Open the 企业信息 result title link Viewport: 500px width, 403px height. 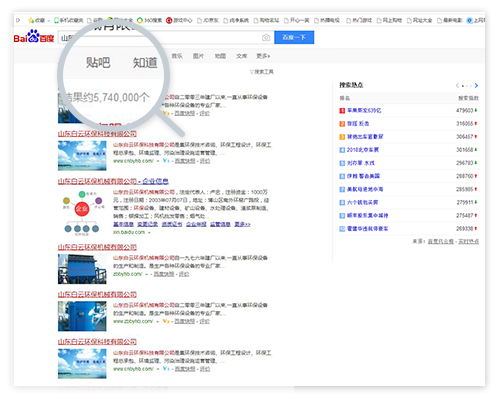point(156,181)
